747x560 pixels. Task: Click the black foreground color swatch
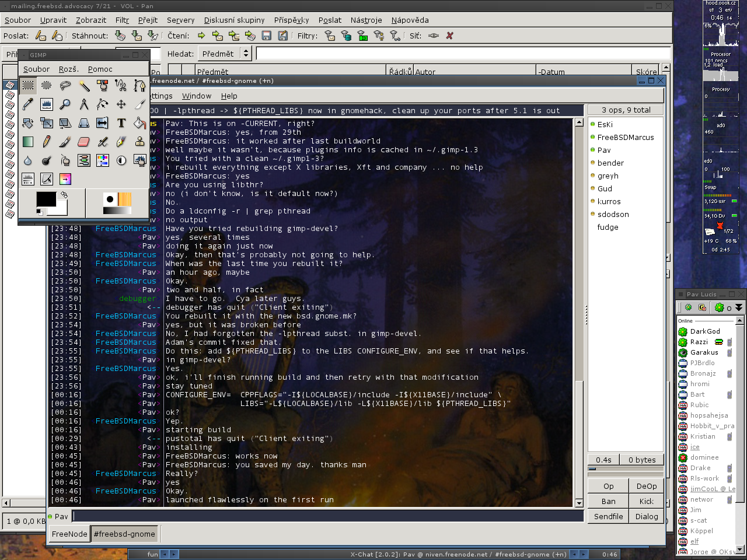tap(46, 199)
